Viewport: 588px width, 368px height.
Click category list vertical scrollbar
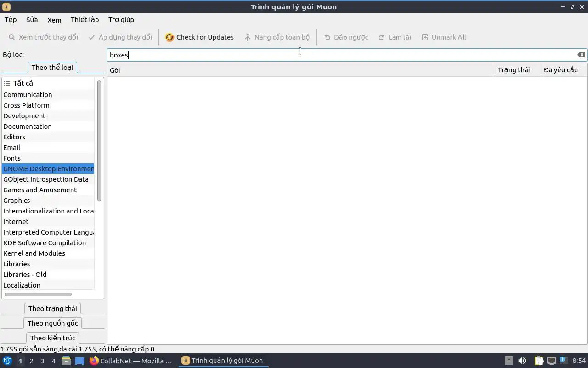[x=99, y=140]
